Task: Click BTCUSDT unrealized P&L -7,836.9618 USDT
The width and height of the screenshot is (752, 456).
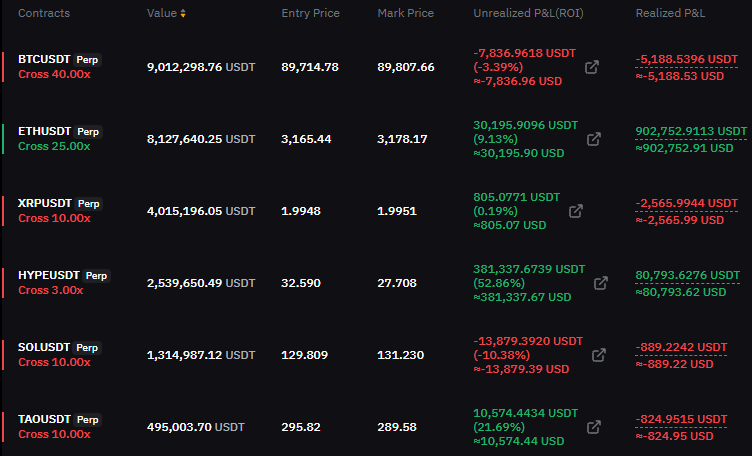Action: [524, 53]
